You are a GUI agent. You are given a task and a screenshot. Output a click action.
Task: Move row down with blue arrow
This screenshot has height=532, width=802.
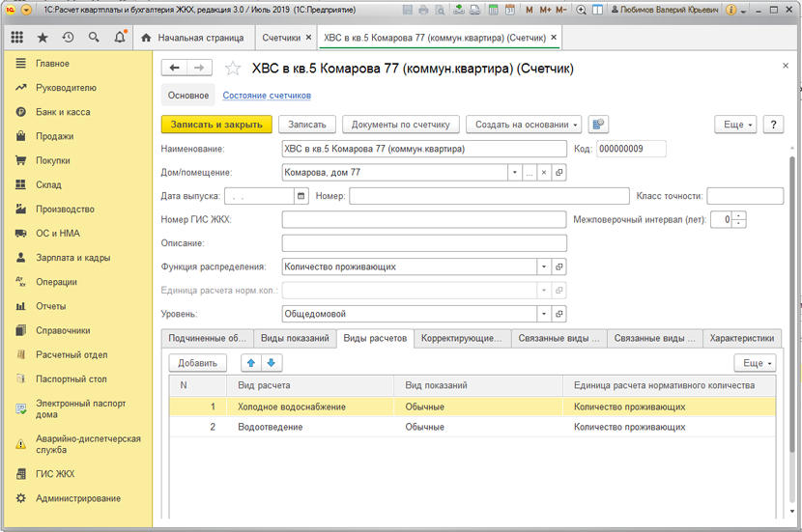click(272, 363)
